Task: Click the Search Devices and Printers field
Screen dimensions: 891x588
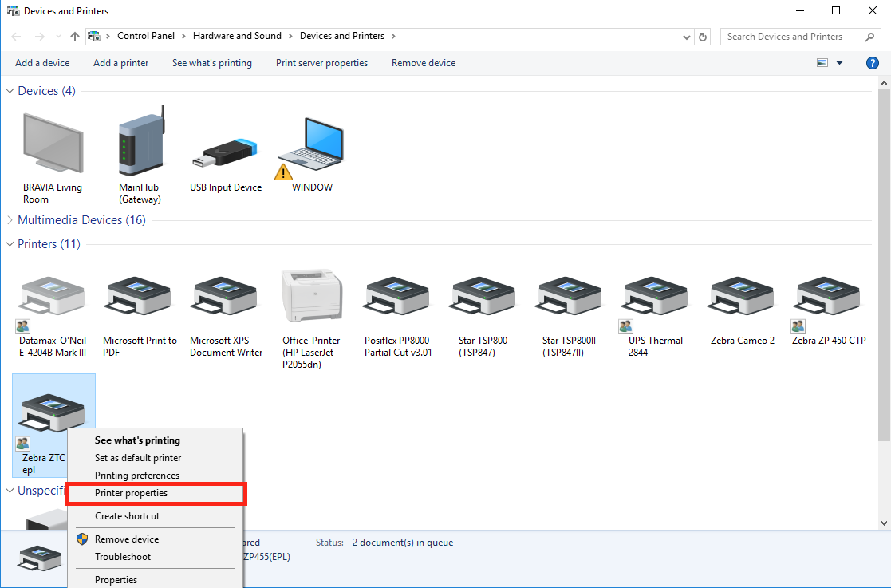Action: pos(800,37)
